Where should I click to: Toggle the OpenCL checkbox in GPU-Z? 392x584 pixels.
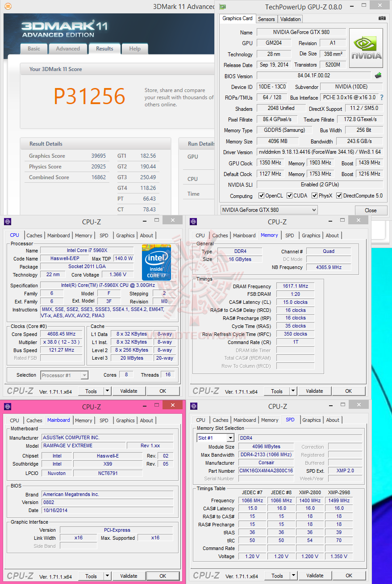click(x=262, y=196)
